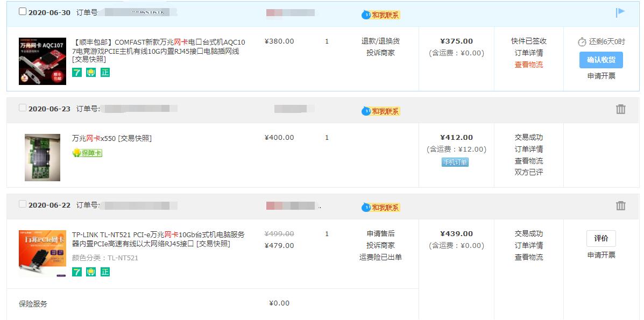Check the checkbox for the 2020-06-30 order
This screenshot has height=320, width=644.
coord(22,11)
